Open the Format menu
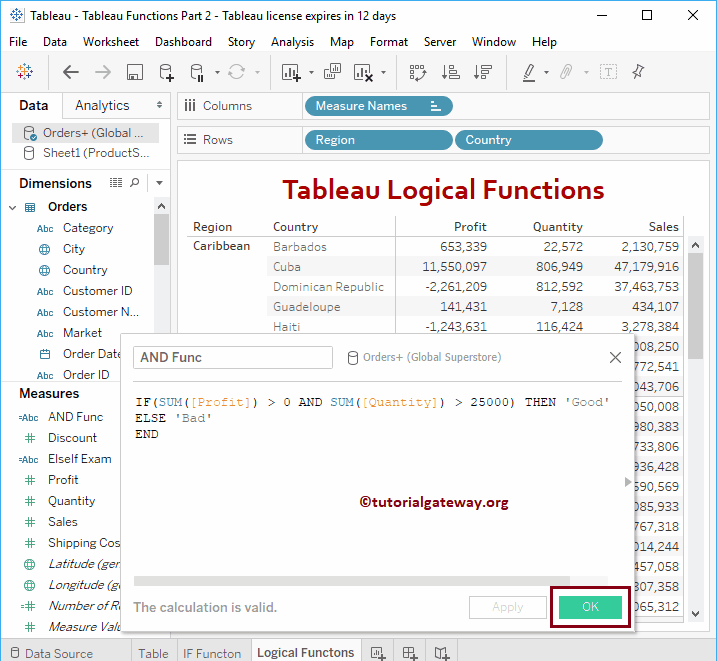The height and width of the screenshot is (661, 717). [x=389, y=42]
